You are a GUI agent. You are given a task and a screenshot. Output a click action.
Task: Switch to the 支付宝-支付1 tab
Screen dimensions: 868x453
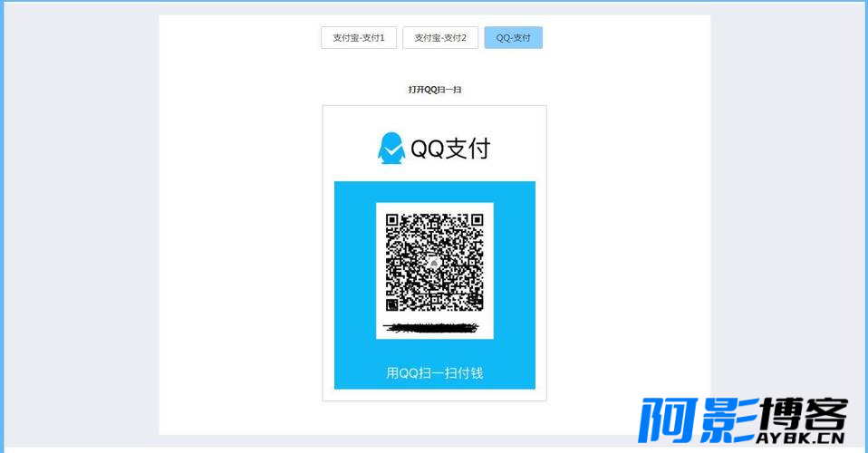359,38
